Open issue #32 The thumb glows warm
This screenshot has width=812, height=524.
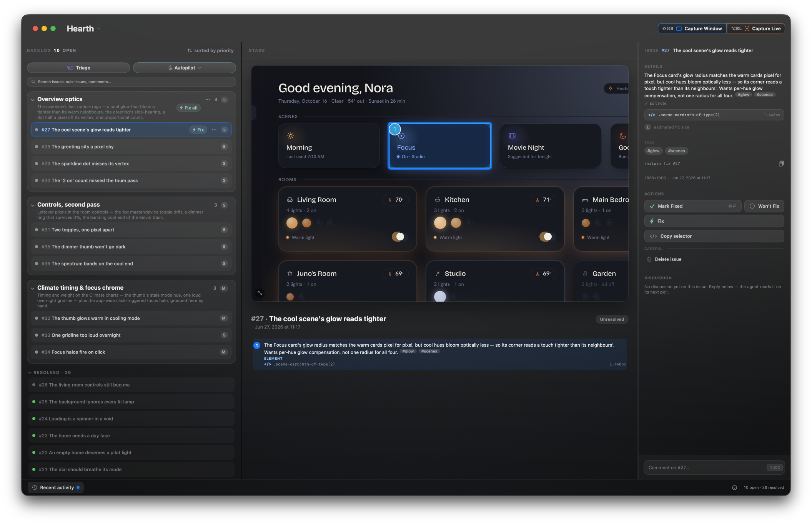pyautogui.click(x=131, y=318)
